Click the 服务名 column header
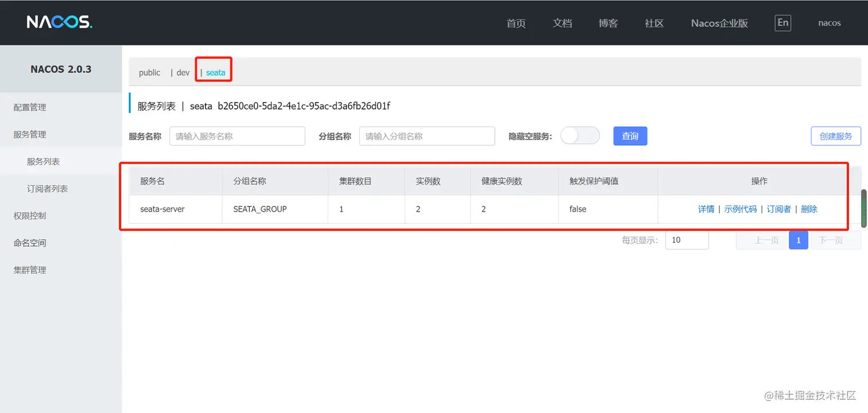The width and height of the screenshot is (868, 413). point(176,181)
